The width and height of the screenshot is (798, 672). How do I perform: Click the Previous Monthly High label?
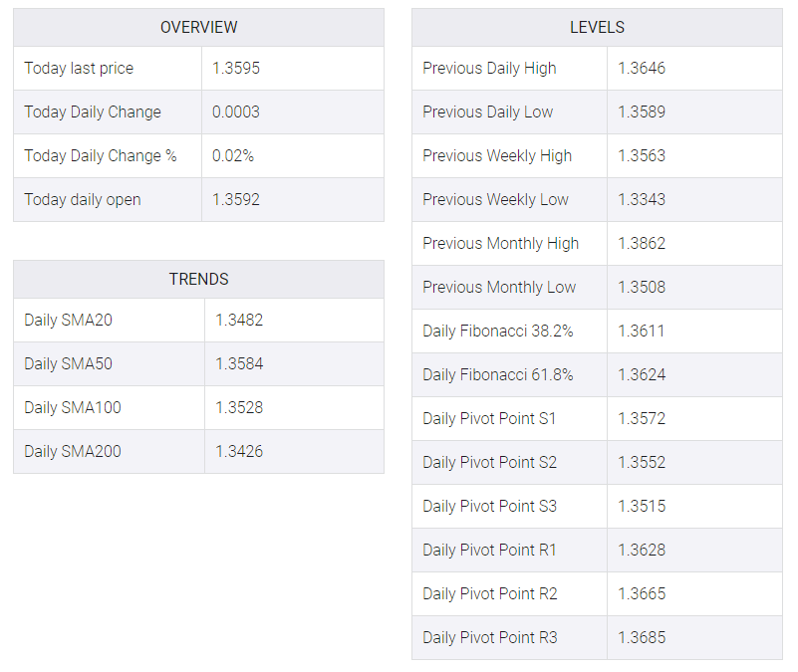[501, 243]
